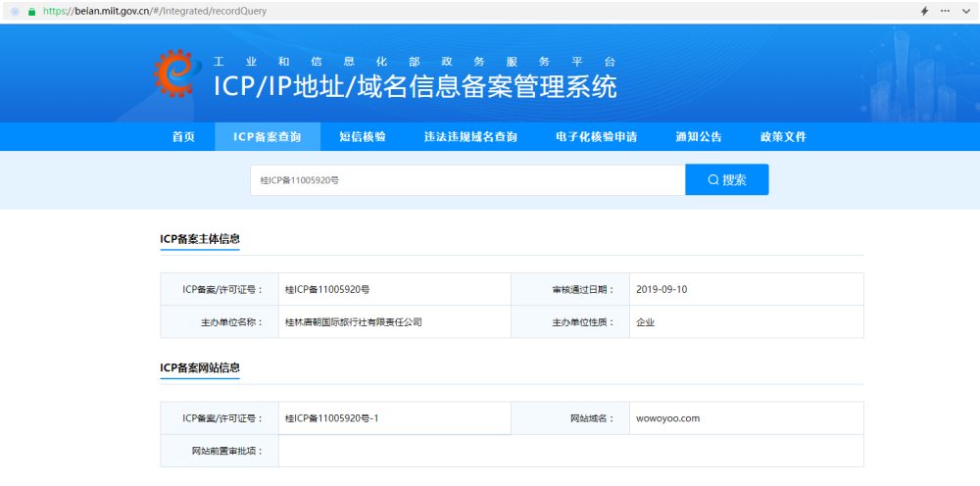Expand the address bar dropdown chevron
The image size is (980, 486).
pos(965,11)
